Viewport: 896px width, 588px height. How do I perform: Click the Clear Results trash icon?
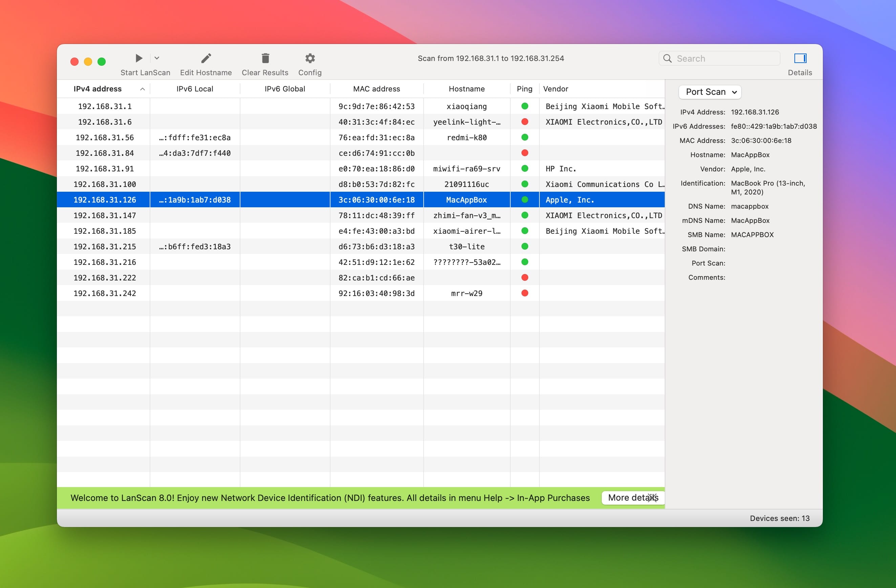[265, 58]
